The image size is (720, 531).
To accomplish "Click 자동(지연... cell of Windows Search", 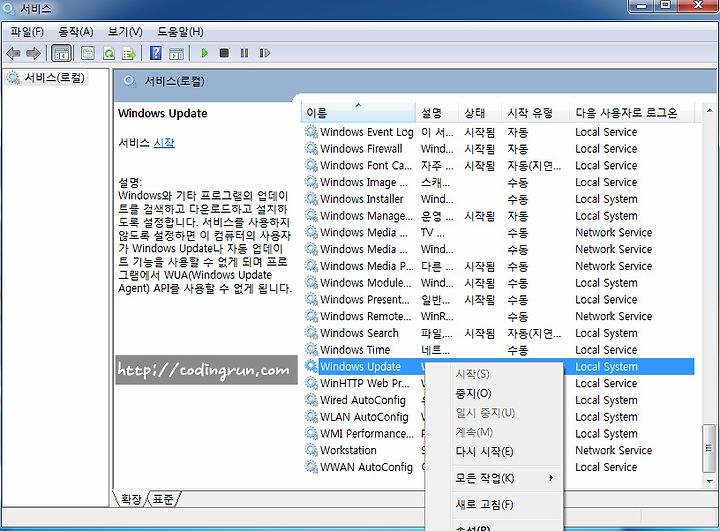I will (534, 333).
